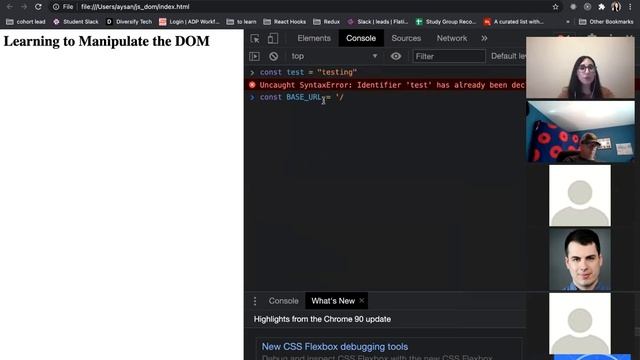Go back using the browser back arrow
640x360 pixels.
click(x=9, y=7)
